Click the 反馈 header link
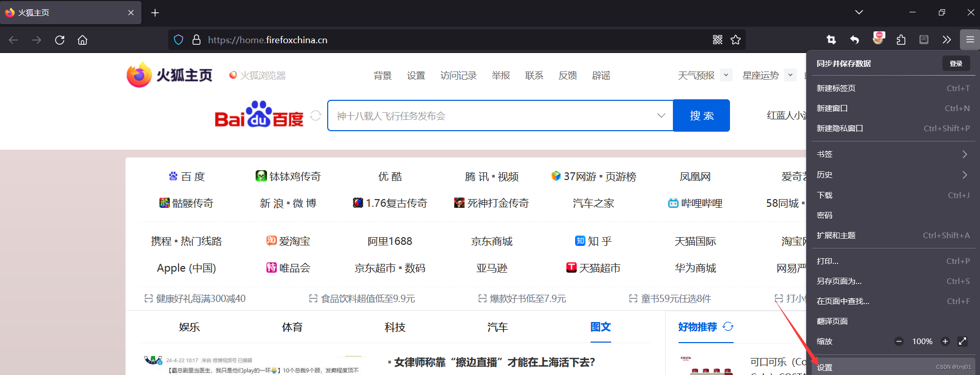980x375 pixels. click(x=568, y=76)
